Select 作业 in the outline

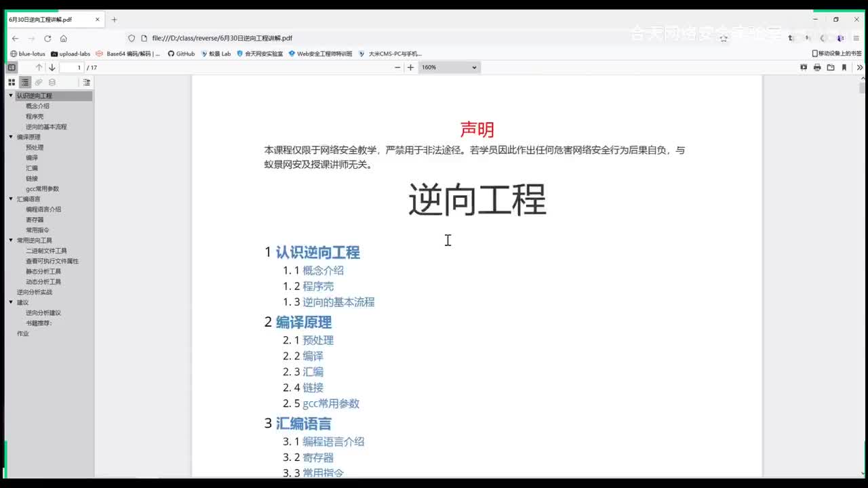click(23, 333)
